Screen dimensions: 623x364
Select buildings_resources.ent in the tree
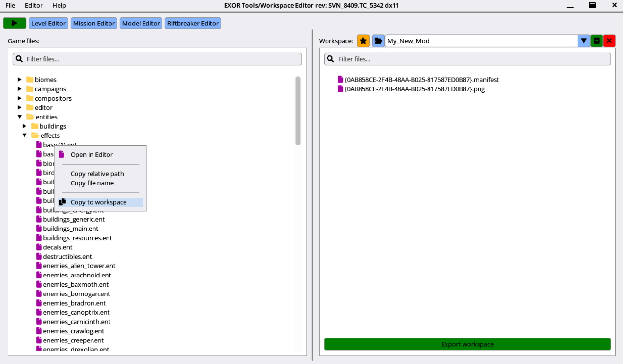(77, 238)
